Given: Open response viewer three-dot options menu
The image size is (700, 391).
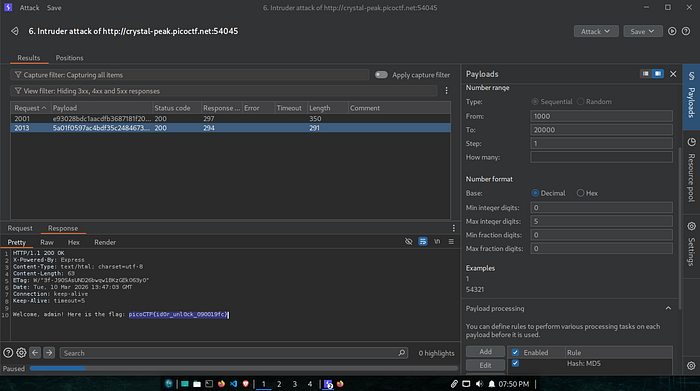Looking at the screenshot, I should click(x=454, y=228).
